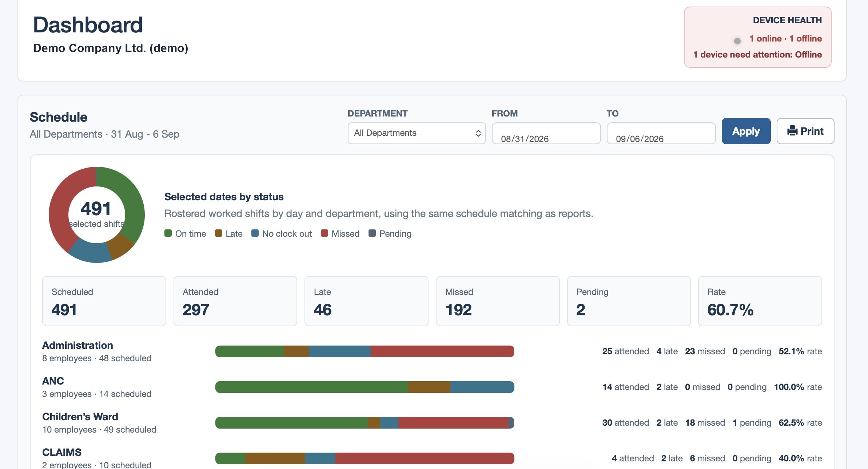Select the Pending 2 stat card
Image resolution: width=868 pixels, height=469 pixels.
tap(629, 301)
